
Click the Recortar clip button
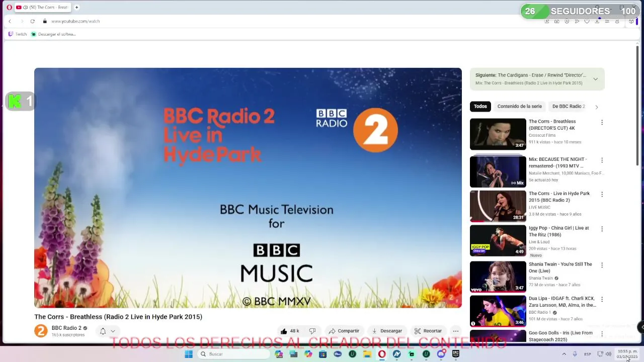(428, 331)
